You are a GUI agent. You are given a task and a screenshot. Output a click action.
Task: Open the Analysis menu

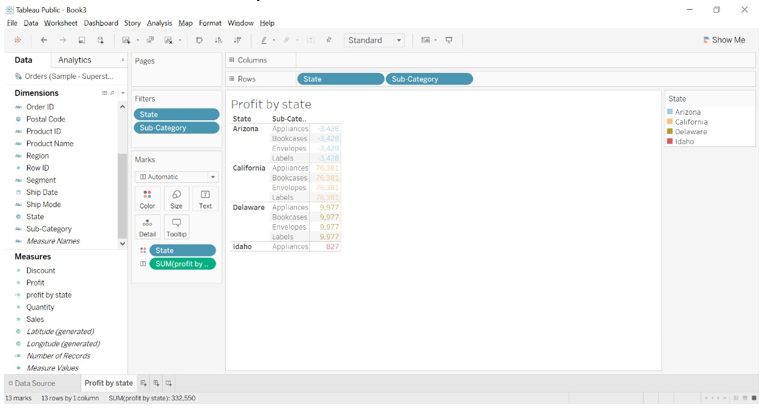[159, 23]
